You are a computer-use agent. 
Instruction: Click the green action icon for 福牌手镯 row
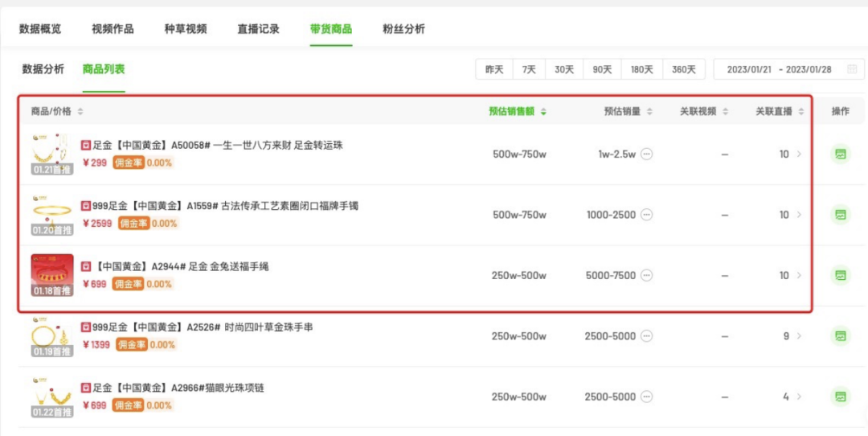[841, 215]
